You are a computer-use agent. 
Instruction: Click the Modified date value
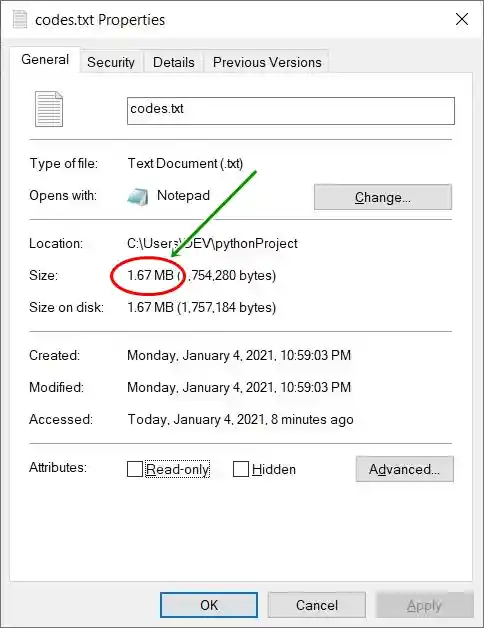point(239,388)
